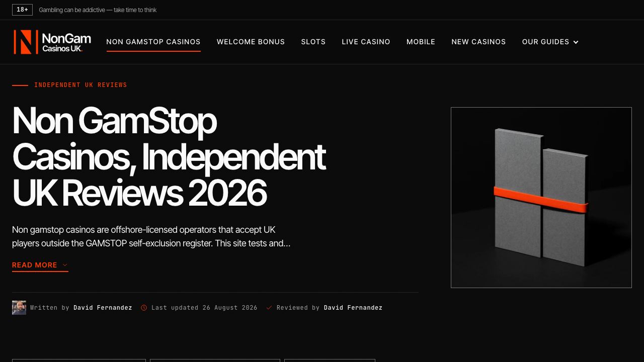Open the Non Gamstop Casinos menu item
The height and width of the screenshot is (362, 644).
click(153, 42)
